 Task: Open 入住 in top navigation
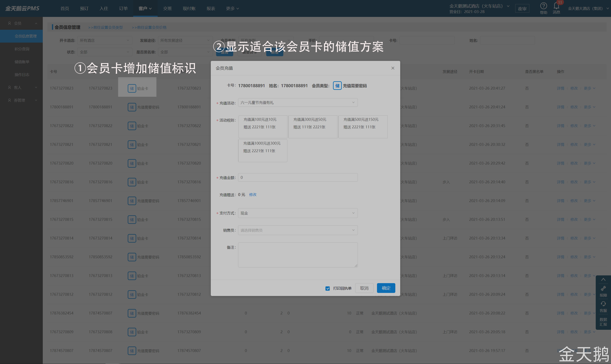[104, 8]
